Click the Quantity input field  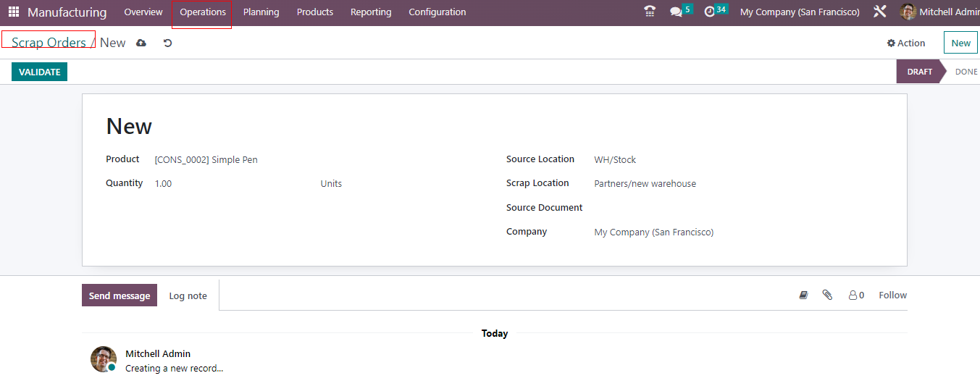coord(232,184)
